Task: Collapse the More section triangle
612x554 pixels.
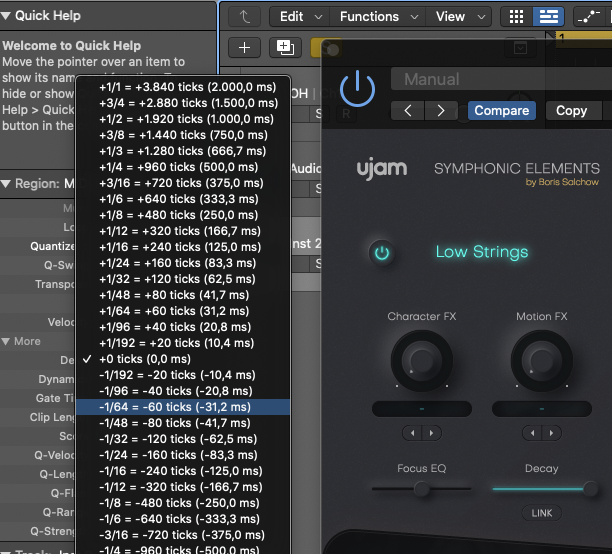Action: coord(6,342)
